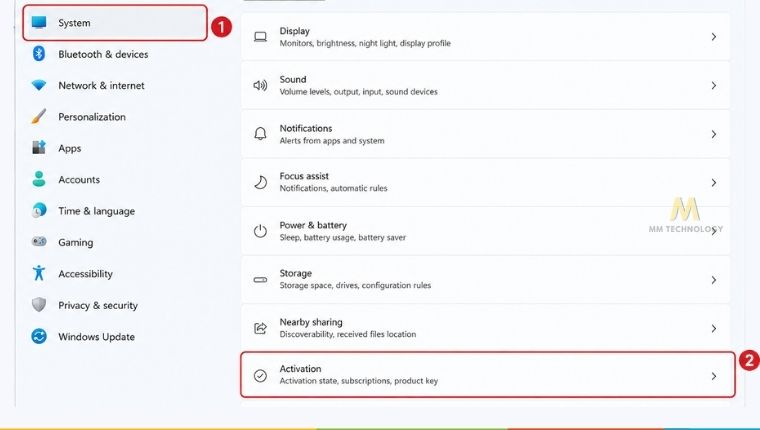Click the Network & internet wifi icon
The width and height of the screenshot is (760, 430).
(39, 85)
